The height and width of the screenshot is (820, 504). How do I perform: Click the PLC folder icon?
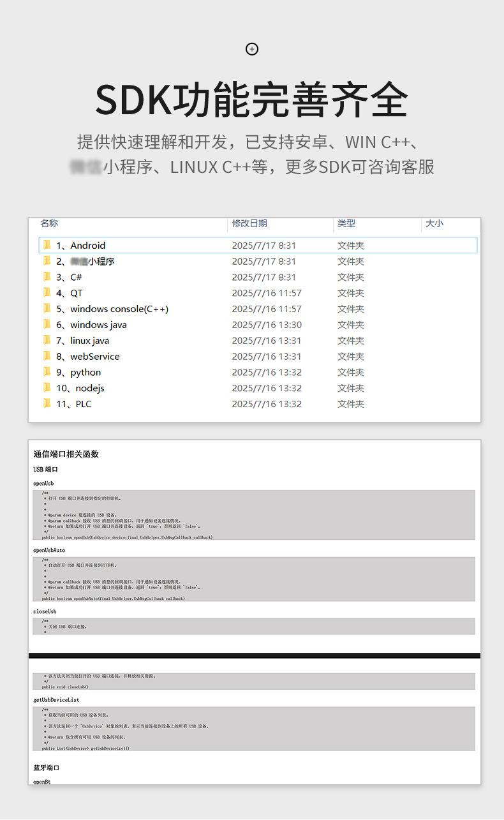click(47, 404)
